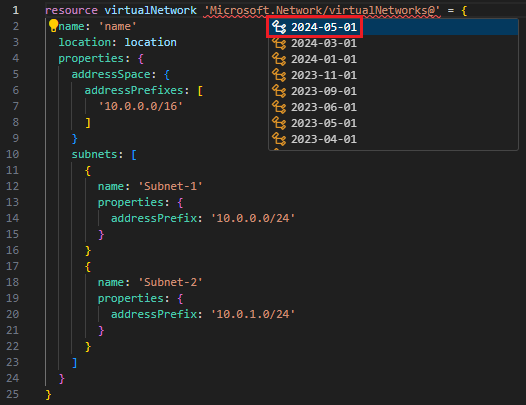Viewport: 526px width, 405px height.
Task: Click the 'Subnet-2' name string
Action: [x=170, y=282]
